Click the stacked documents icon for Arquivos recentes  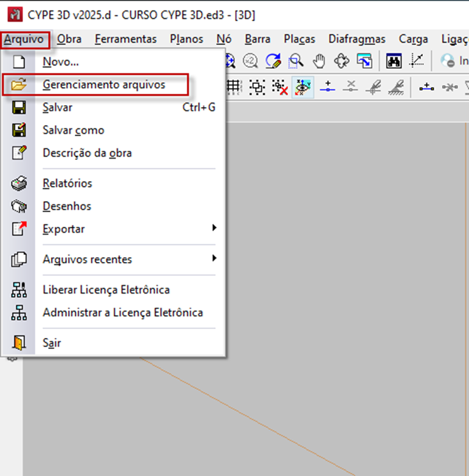19,259
